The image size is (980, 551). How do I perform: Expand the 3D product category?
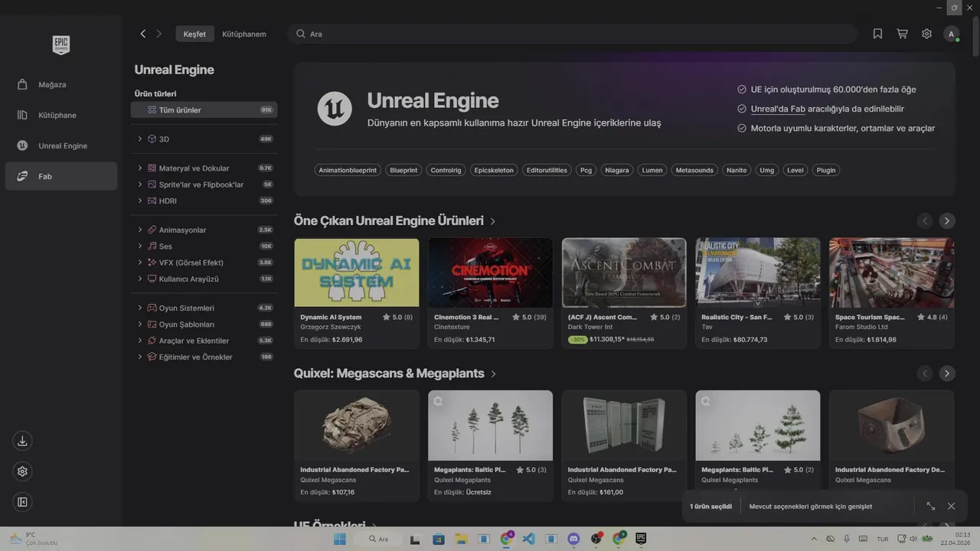click(x=140, y=139)
